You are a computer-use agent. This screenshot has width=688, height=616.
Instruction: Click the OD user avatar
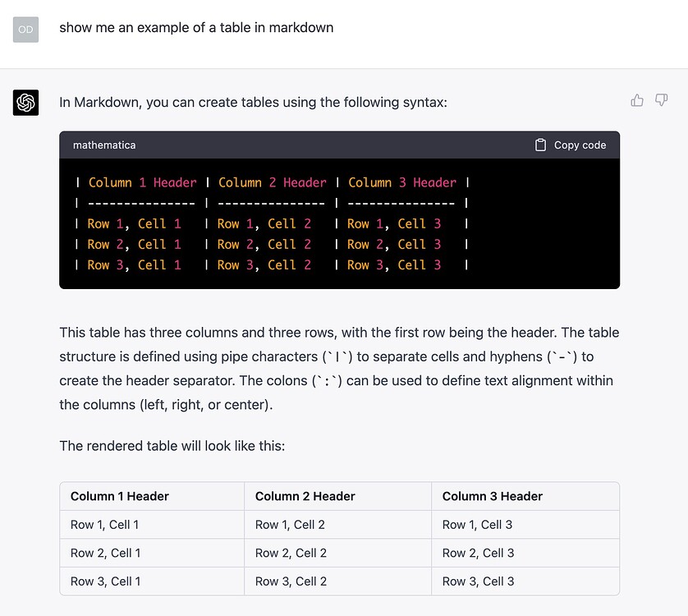tap(25, 30)
